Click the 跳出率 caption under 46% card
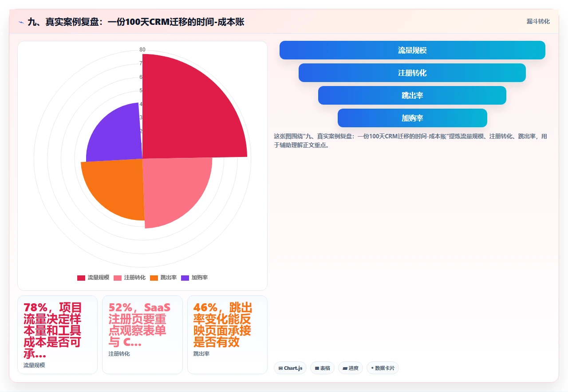The image size is (568, 392). pyautogui.click(x=201, y=354)
